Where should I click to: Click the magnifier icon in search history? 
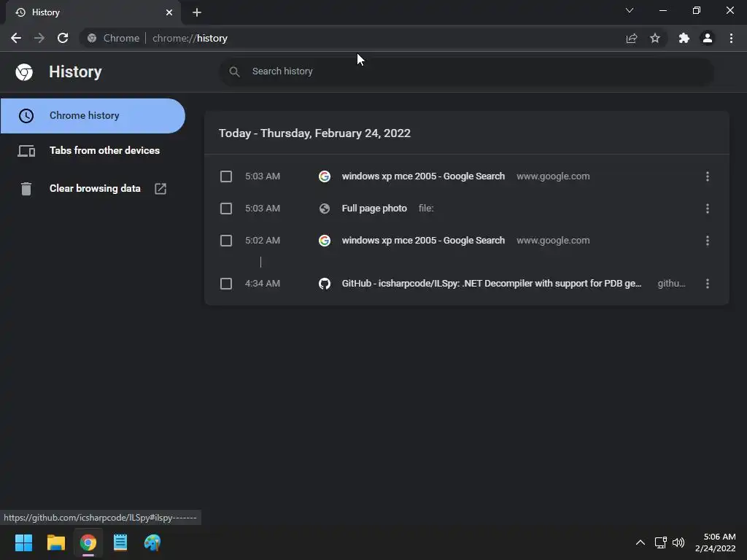[x=234, y=71]
